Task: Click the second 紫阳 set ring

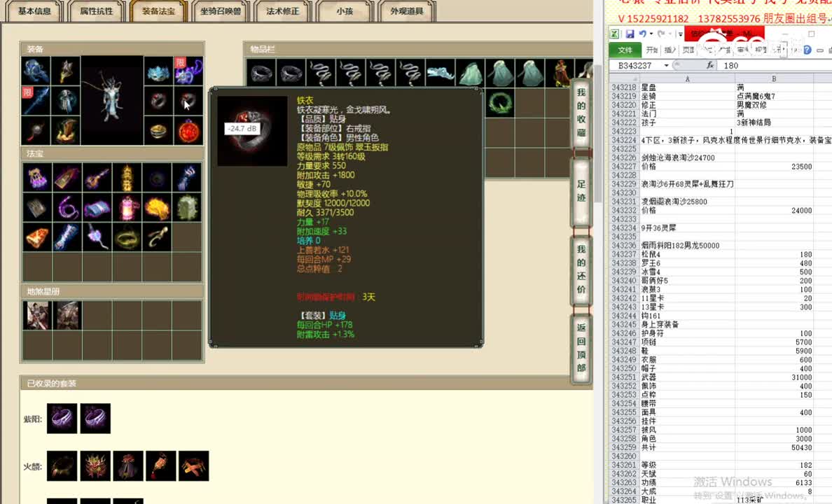Action: [x=95, y=418]
